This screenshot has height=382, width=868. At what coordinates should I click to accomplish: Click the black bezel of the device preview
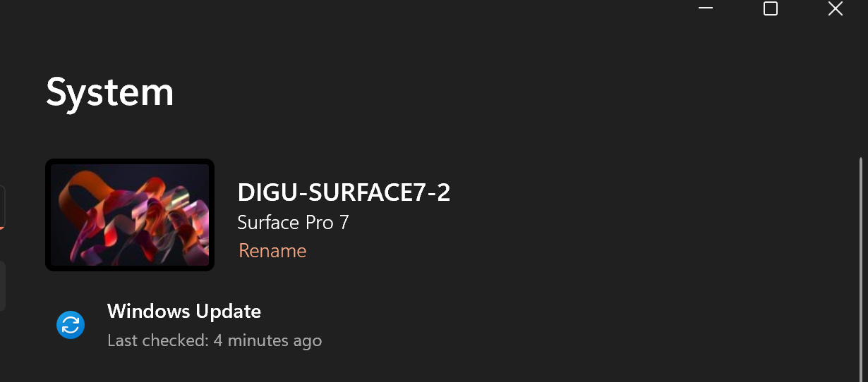click(x=48, y=214)
